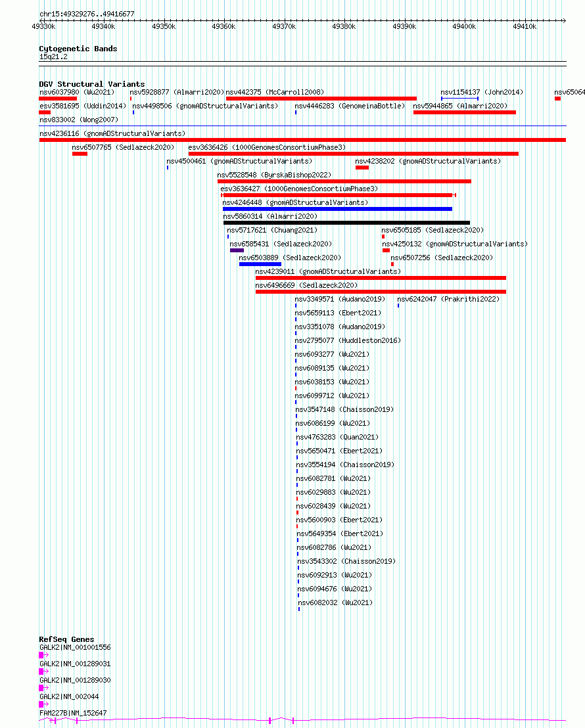Screen dimensions: 585x728
Task: Click the red bar under nsv4239011
Action: tap(381, 278)
